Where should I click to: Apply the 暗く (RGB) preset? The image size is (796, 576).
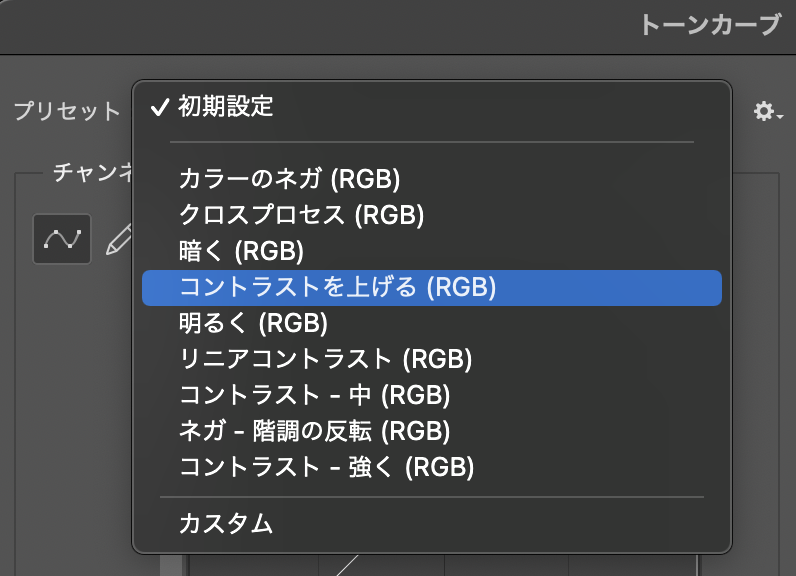[x=241, y=251]
